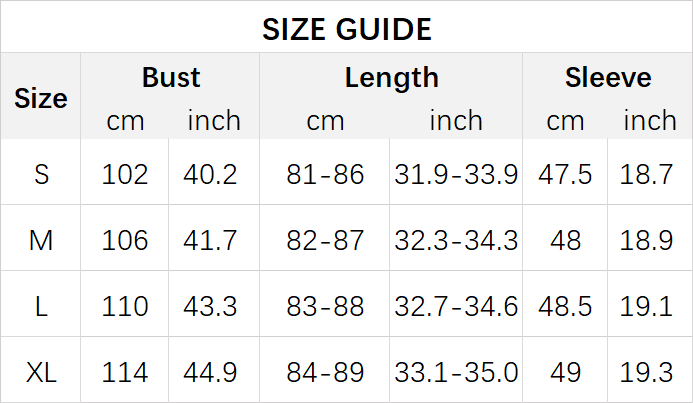Select the Size column header

pyautogui.click(x=41, y=98)
